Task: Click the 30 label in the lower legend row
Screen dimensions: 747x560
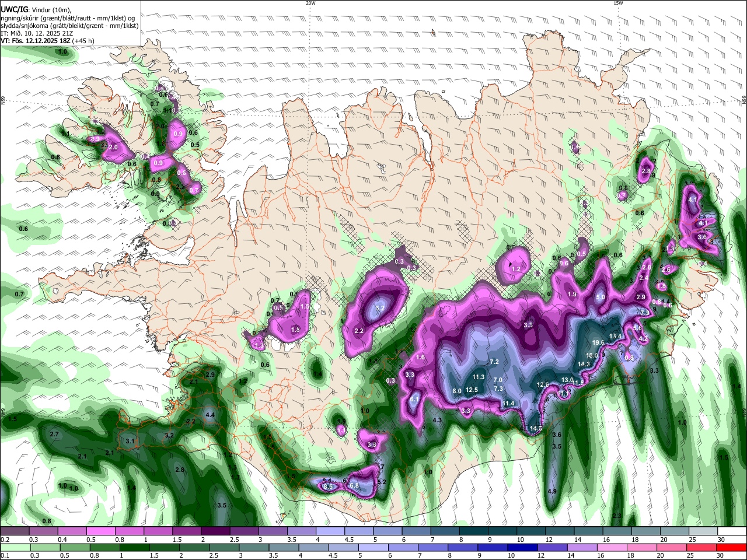Action: point(721,555)
